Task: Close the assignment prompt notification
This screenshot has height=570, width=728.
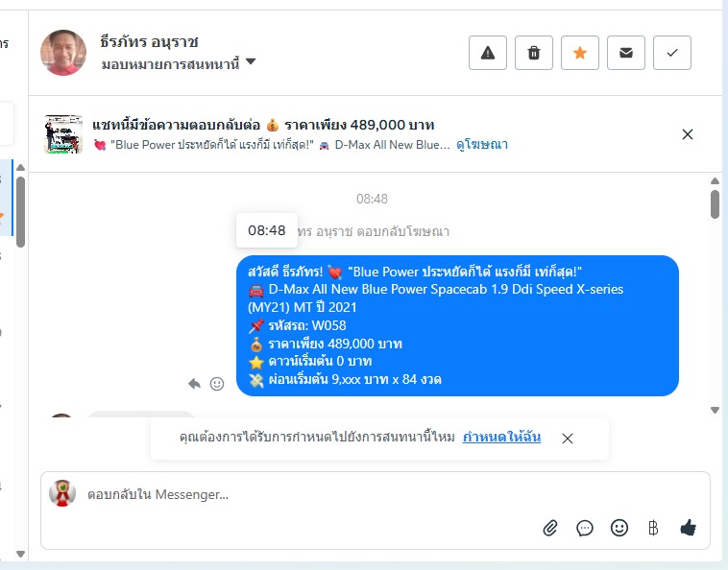Action: [567, 439]
